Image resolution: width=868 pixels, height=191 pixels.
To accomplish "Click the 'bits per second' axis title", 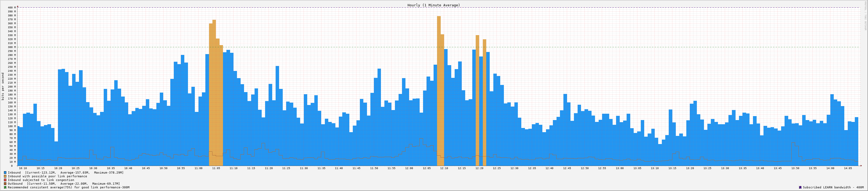I will 3,86.
